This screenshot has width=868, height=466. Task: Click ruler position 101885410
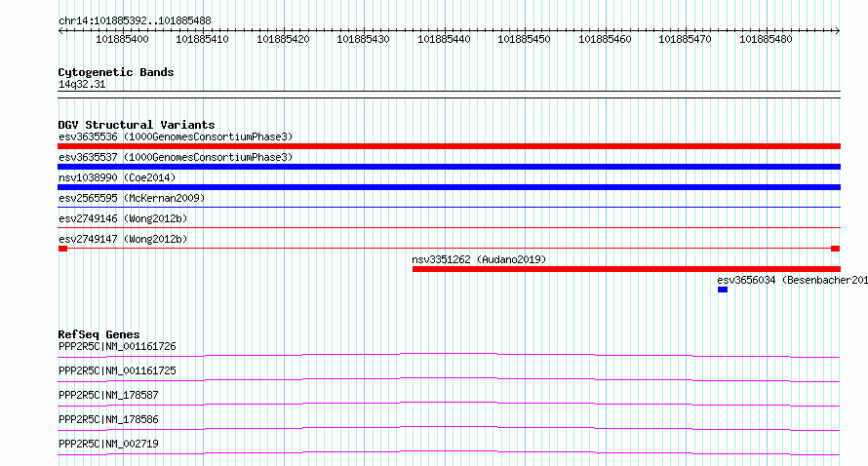click(203, 39)
